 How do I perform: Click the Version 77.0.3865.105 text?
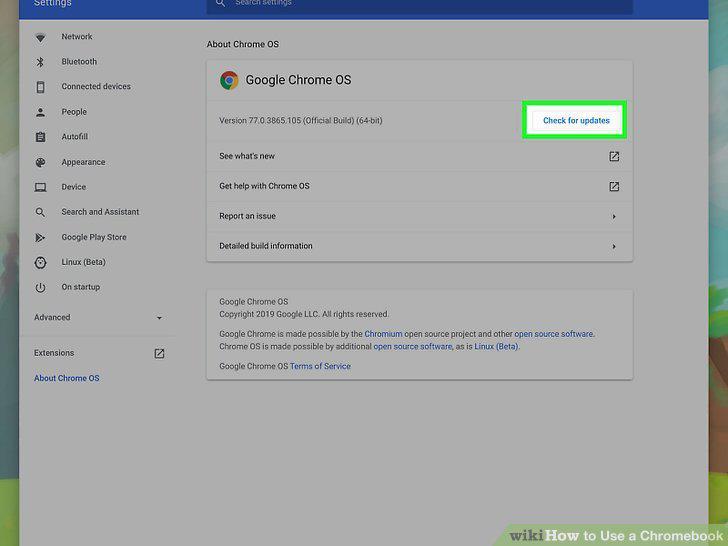coord(301,121)
